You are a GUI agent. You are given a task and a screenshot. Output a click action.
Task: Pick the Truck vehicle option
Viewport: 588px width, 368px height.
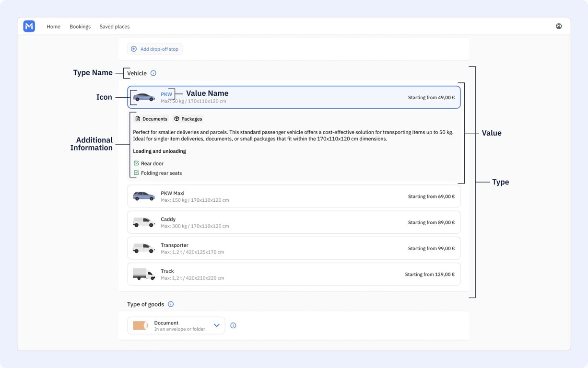tap(294, 274)
